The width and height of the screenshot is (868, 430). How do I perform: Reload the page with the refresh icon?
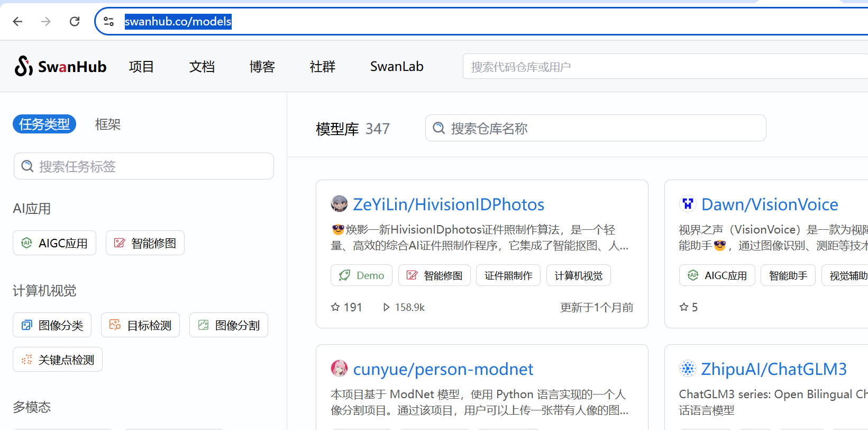[75, 21]
